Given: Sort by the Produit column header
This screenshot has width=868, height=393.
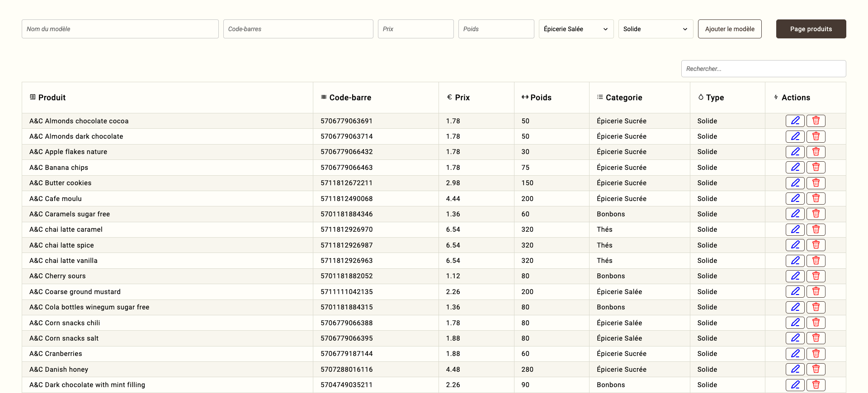Looking at the screenshot, I should [52, 98].
